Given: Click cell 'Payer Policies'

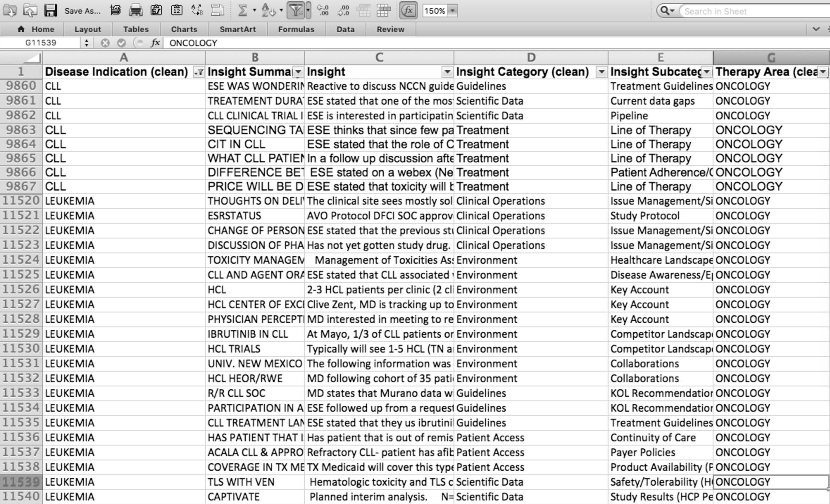Looking at the screenshot, I should point(661,452).
